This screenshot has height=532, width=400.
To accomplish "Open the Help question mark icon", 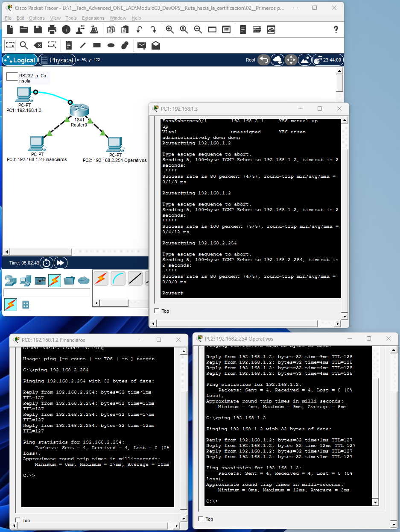I will tap(336, 29).
